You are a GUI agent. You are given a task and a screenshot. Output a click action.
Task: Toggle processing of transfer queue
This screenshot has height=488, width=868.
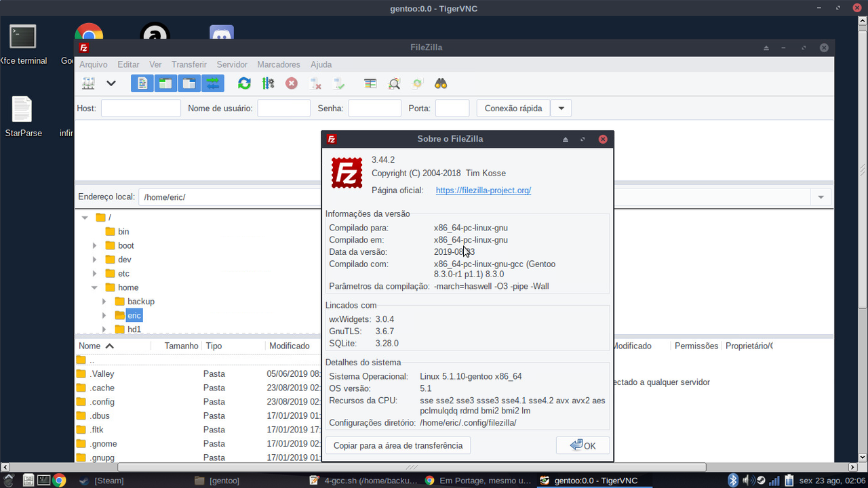click(x=268, y=83)
